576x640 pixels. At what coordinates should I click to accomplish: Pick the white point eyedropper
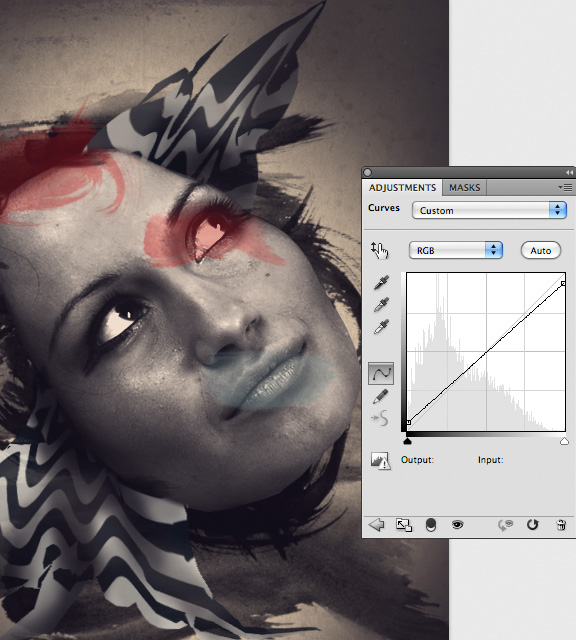coord(381,326)
